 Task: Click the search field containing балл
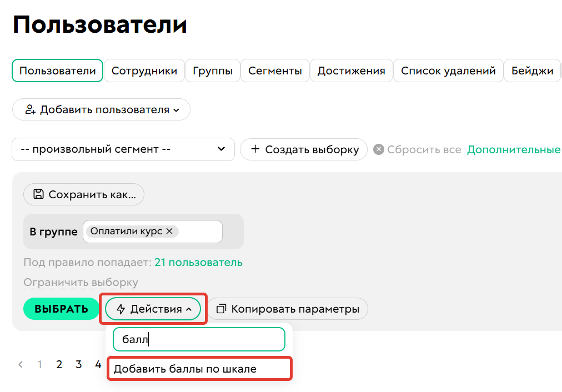[198, 339]
